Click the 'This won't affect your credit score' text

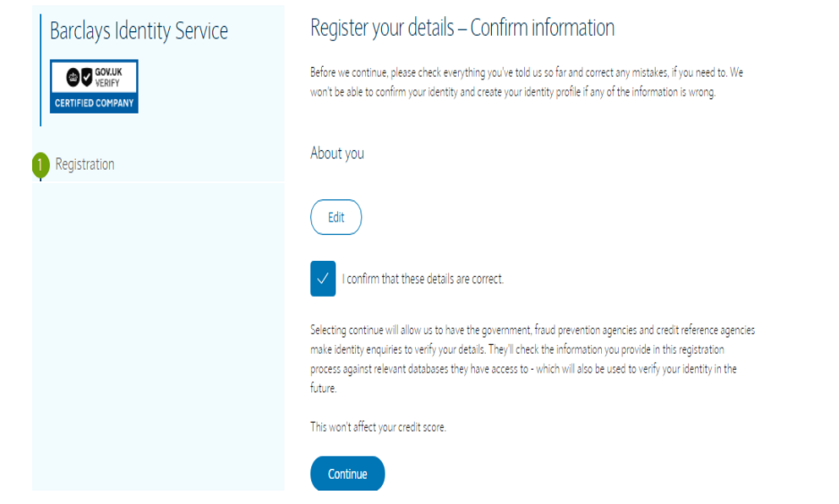coord(377,427)
